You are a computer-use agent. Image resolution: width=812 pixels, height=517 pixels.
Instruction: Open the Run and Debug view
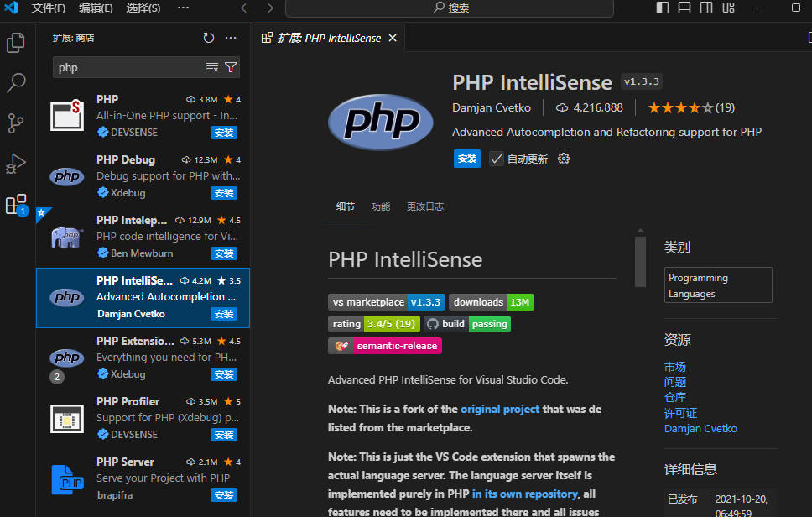coord(16,164)
